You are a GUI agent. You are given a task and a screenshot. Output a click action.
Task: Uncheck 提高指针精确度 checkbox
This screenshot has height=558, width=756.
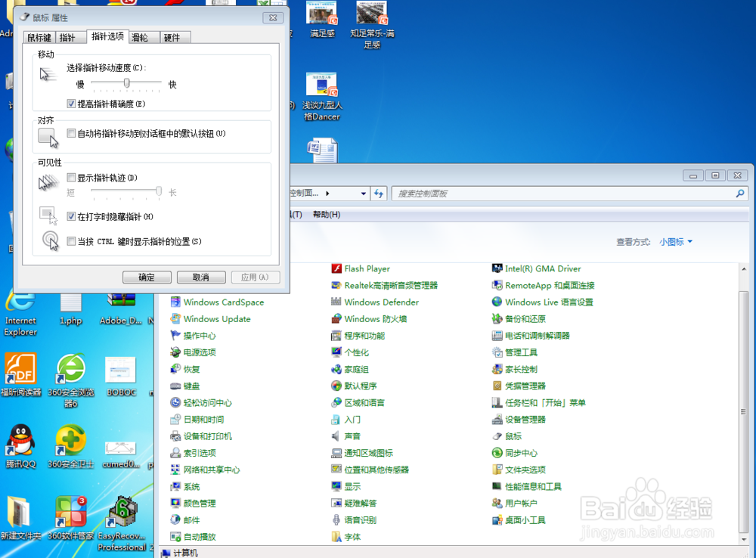(x=71, y=104)
